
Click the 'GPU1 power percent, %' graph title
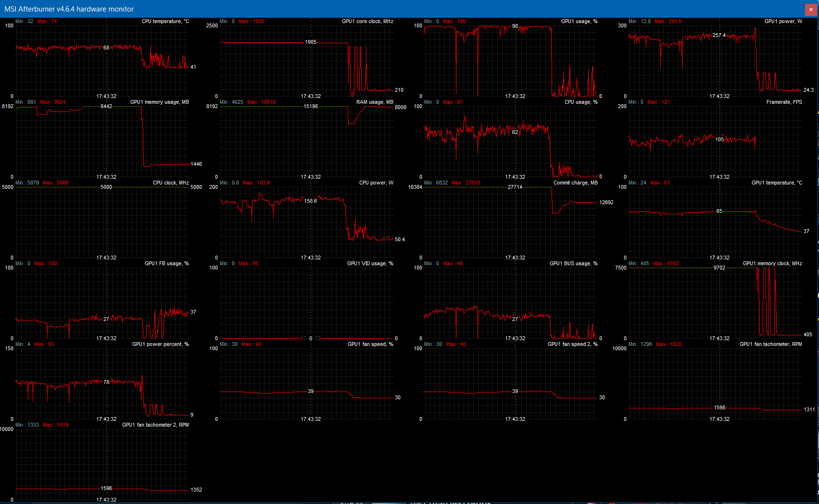coord(160,344)
